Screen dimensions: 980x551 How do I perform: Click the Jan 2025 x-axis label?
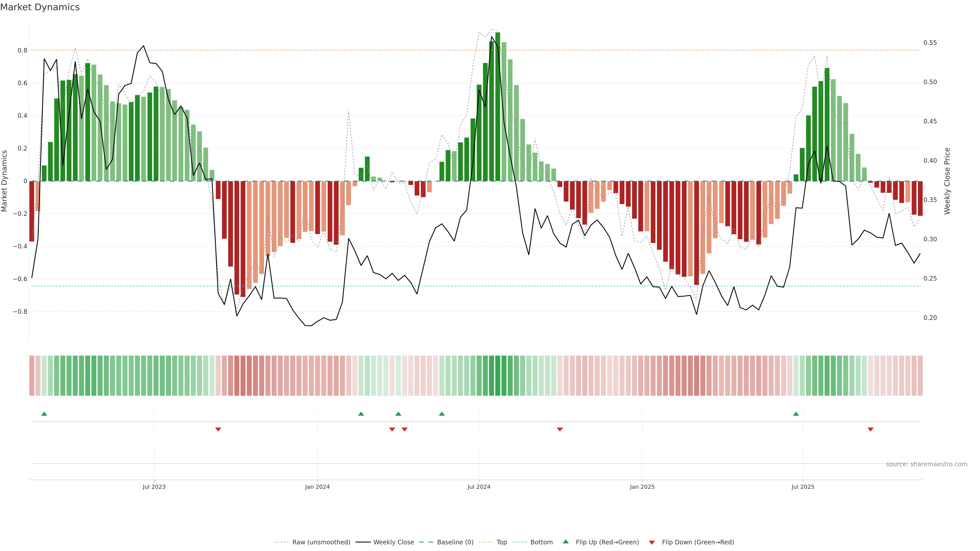[x=642, y=487]
